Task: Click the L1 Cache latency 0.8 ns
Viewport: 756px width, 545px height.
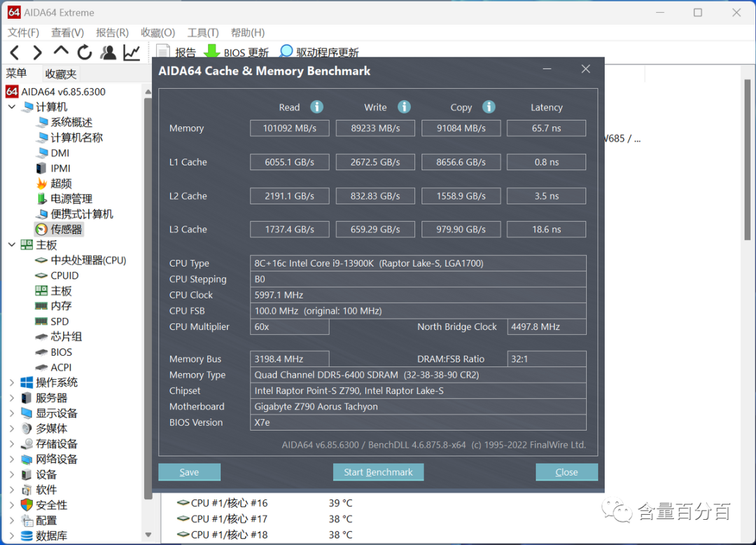Action: 546,162
